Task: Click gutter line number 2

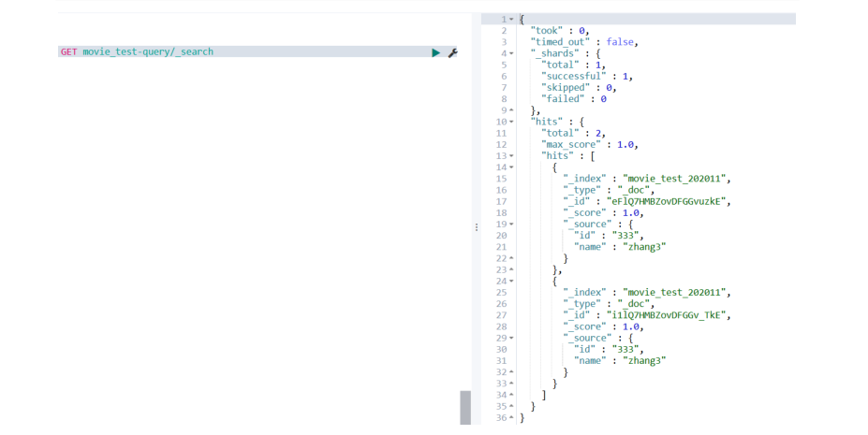Action: (504, 31)
